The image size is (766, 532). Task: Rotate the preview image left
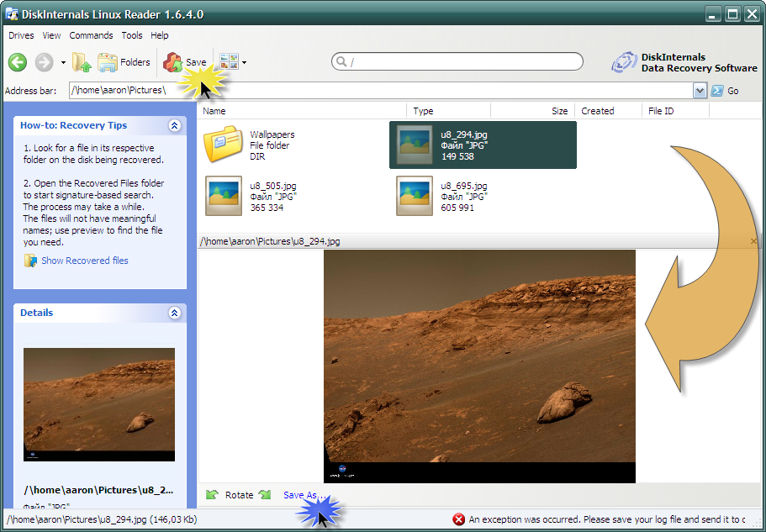coord(212,495)
